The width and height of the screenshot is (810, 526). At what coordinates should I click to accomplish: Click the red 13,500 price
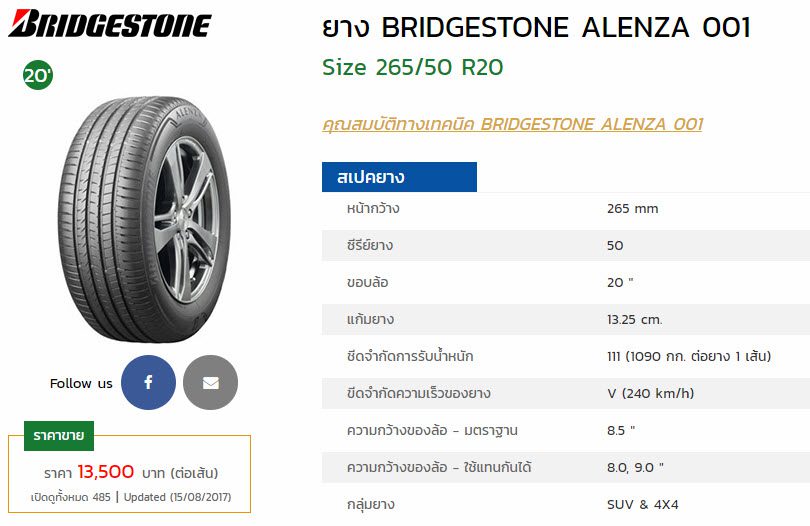[x=106, y=472]
